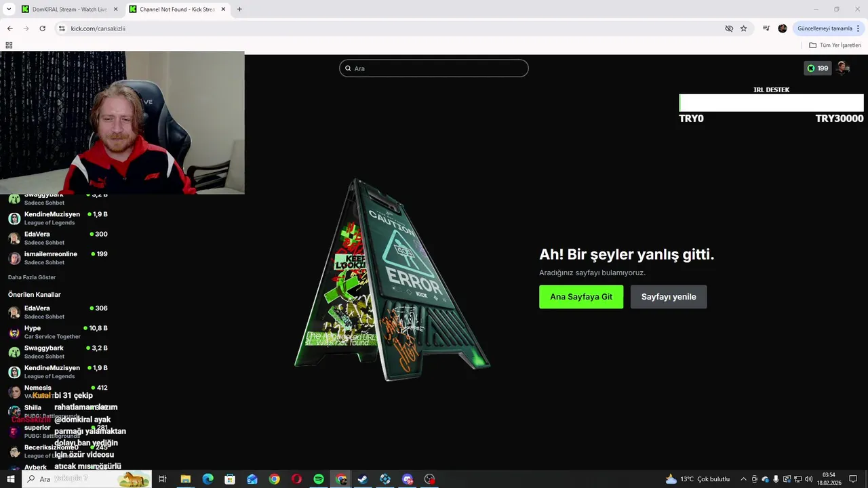Open the Chrome profile avatar
Screen dimensions: 868x488
(783, 28)
